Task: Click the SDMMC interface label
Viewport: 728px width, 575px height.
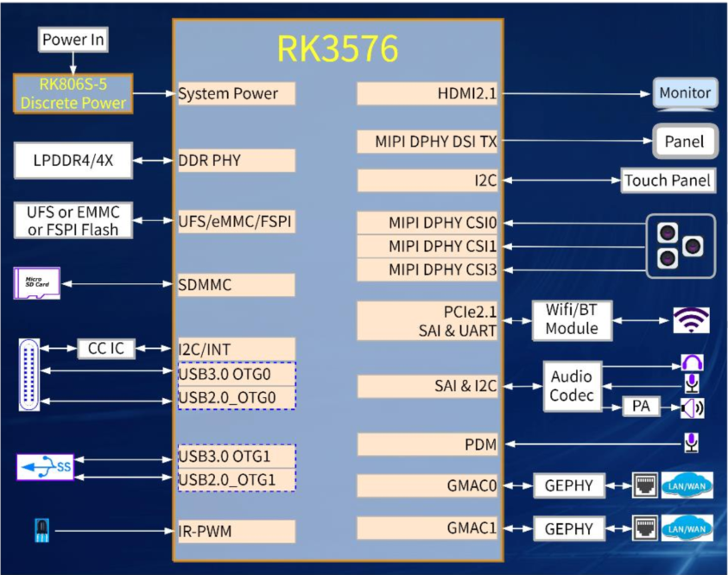Action: point(237,285)
